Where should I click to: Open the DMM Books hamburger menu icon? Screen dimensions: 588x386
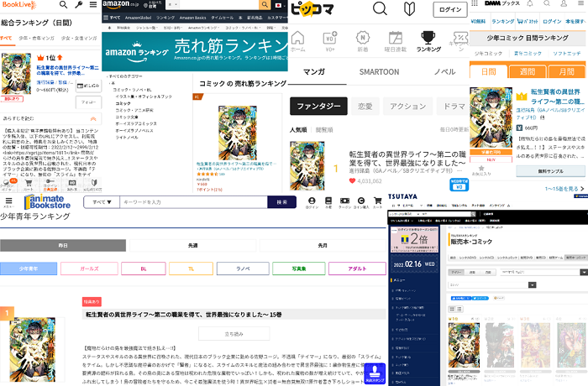point(581,3)
